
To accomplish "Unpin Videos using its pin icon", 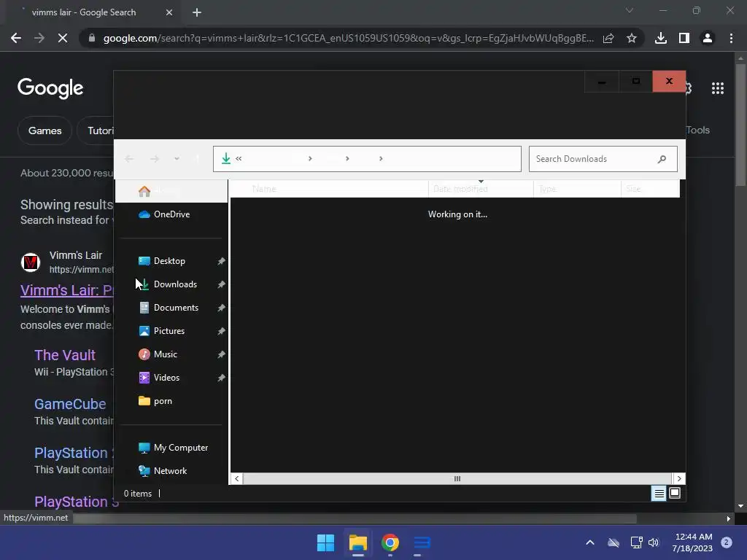I will click(x=221, y=378).
